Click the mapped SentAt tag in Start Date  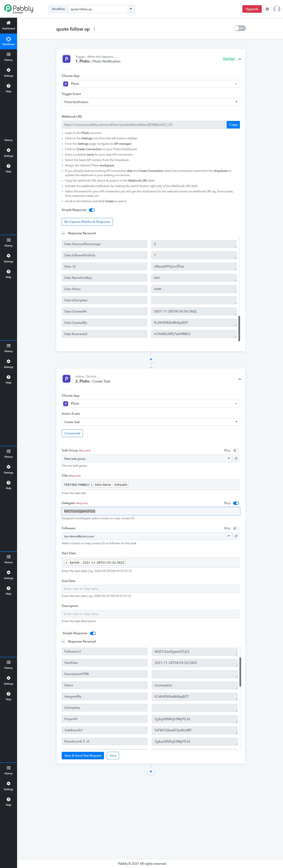95,562
